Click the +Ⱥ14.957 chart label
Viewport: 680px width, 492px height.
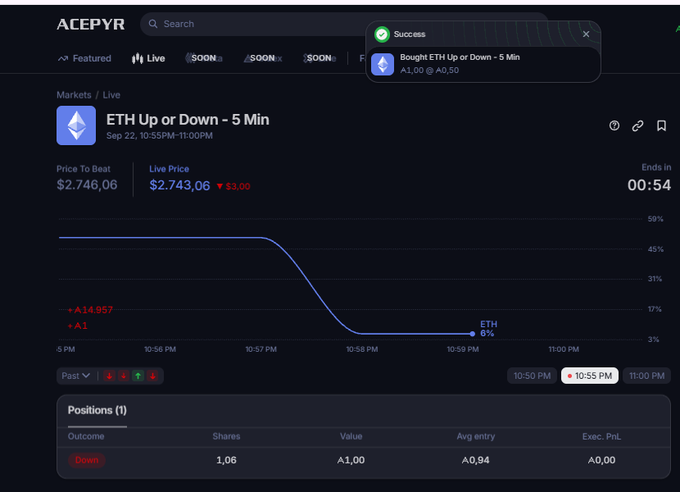pos(90,310)
